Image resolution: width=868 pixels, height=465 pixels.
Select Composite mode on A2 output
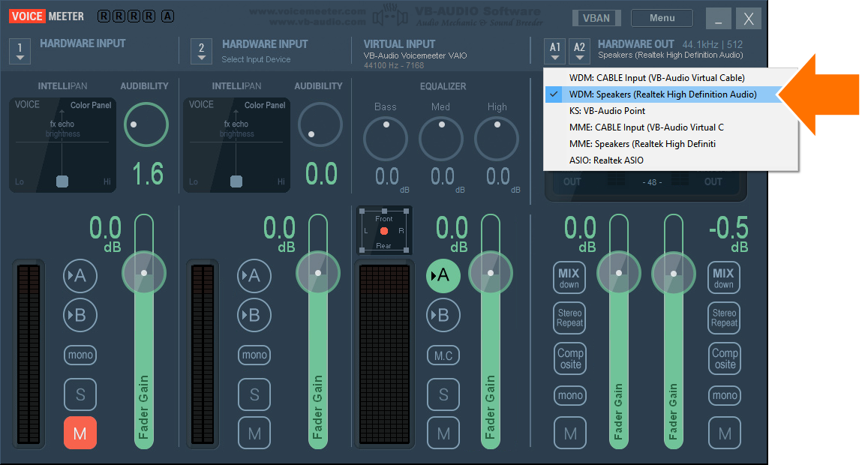pyautogui.click(x=725, y=358)
